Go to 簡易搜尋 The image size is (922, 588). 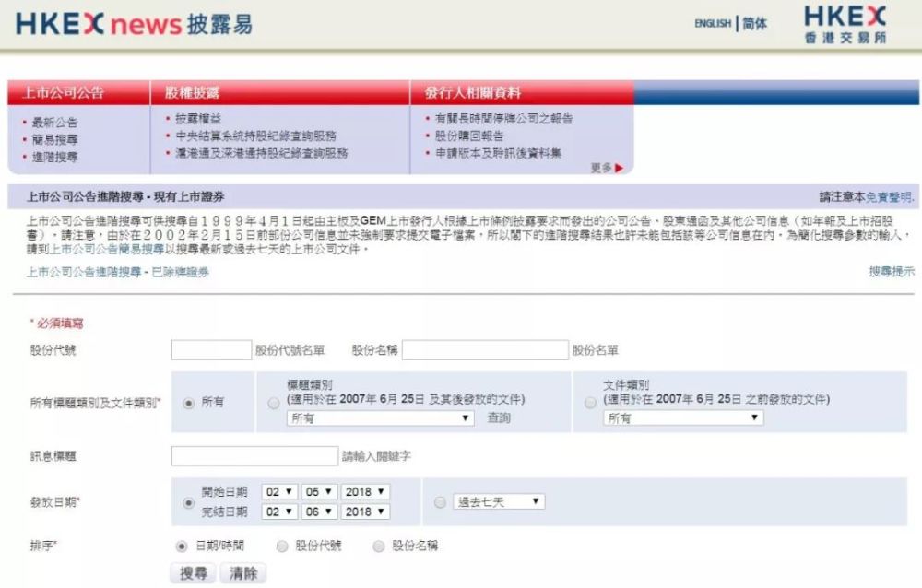(54, 139)
